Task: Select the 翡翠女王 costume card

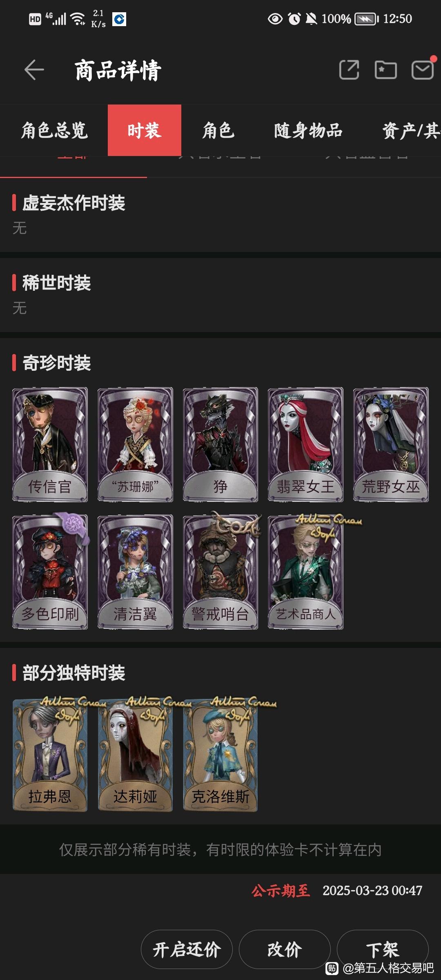Action: coord(305,444)
